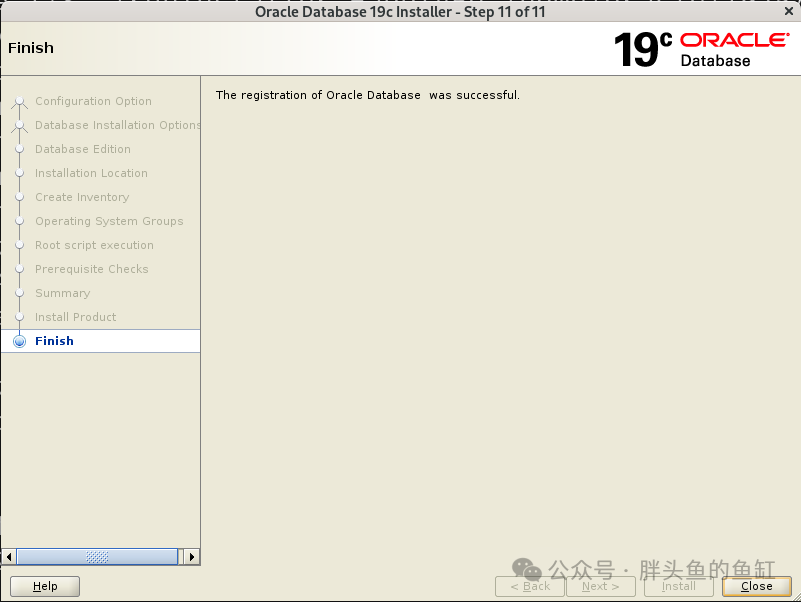Click the Root script execution step bullet
801x602 pixels.
[19, 245]
